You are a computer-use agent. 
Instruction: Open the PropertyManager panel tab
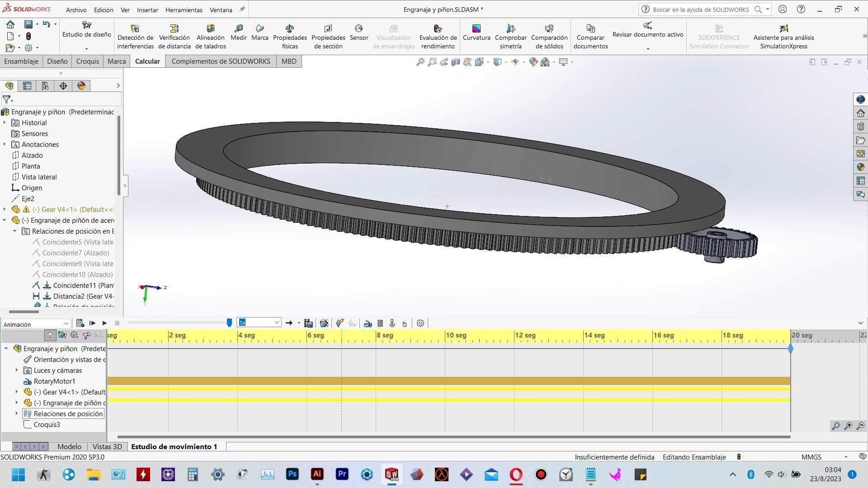click(x=27, y=86)
